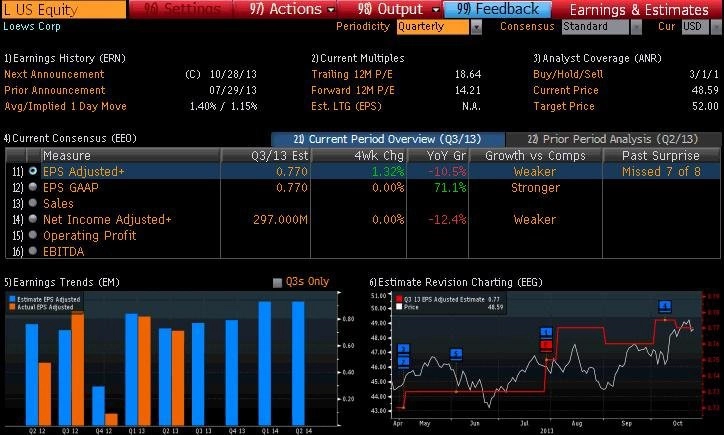Click the Next Announcement label

point(54,74)
